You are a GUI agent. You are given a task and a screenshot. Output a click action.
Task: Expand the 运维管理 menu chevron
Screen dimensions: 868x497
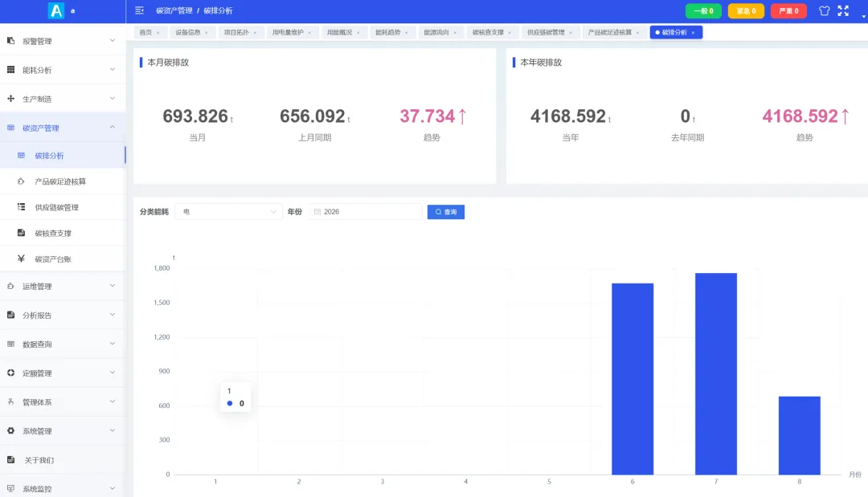click(113, 286)
